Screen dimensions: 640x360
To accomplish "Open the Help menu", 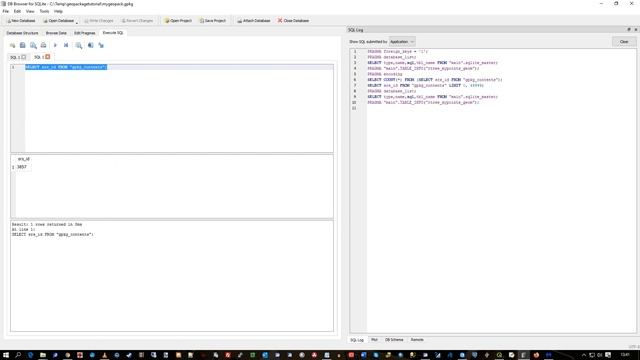I will [x=58, y=11].
